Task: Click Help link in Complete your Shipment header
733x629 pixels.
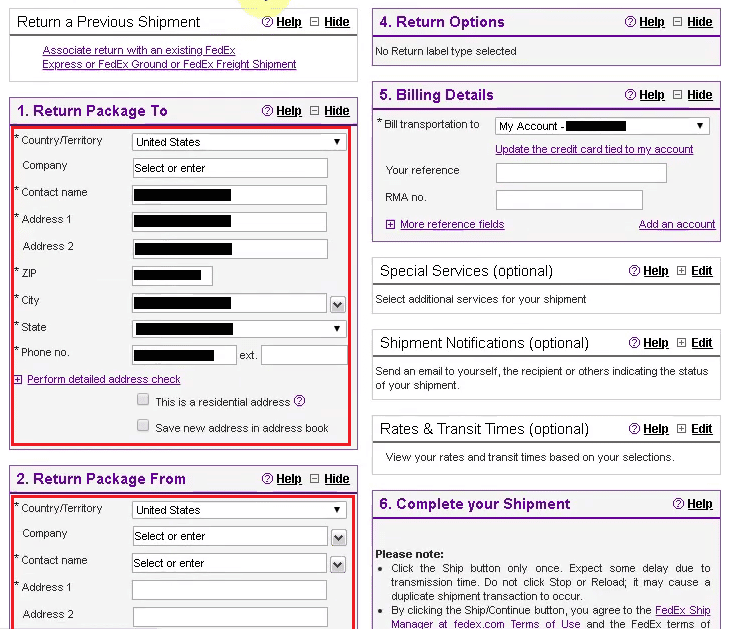Action: coord(700,504)
